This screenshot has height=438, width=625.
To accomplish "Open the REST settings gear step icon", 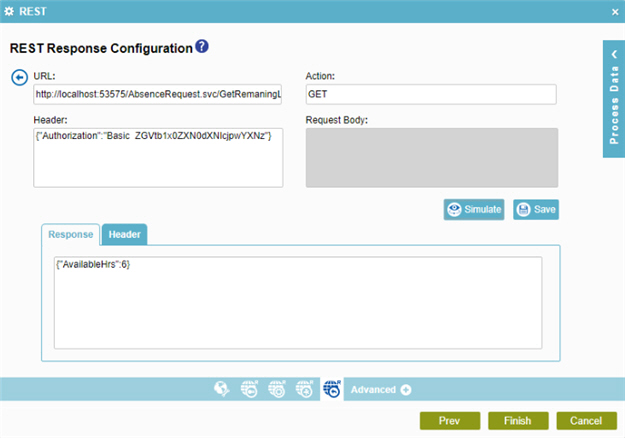I will coord(277,389).
